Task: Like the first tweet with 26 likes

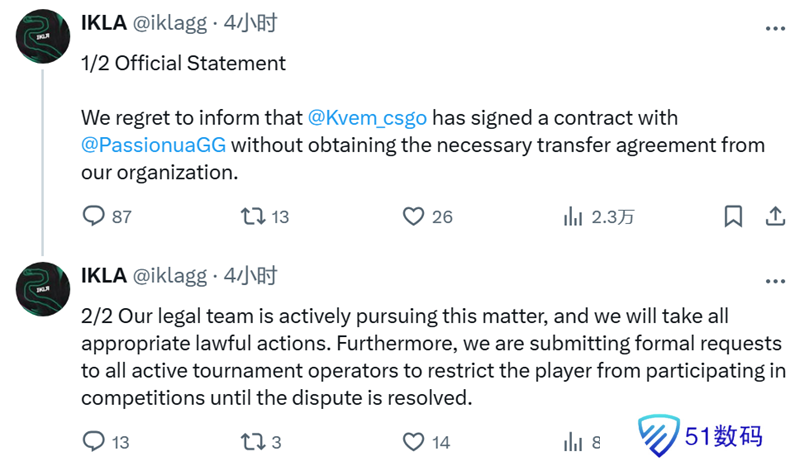Action: tap(413, 216)
